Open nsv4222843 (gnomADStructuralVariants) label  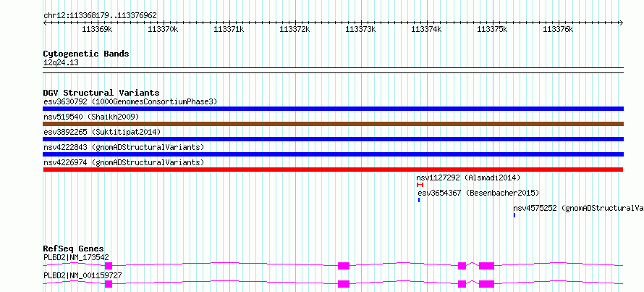pos(124,147)
